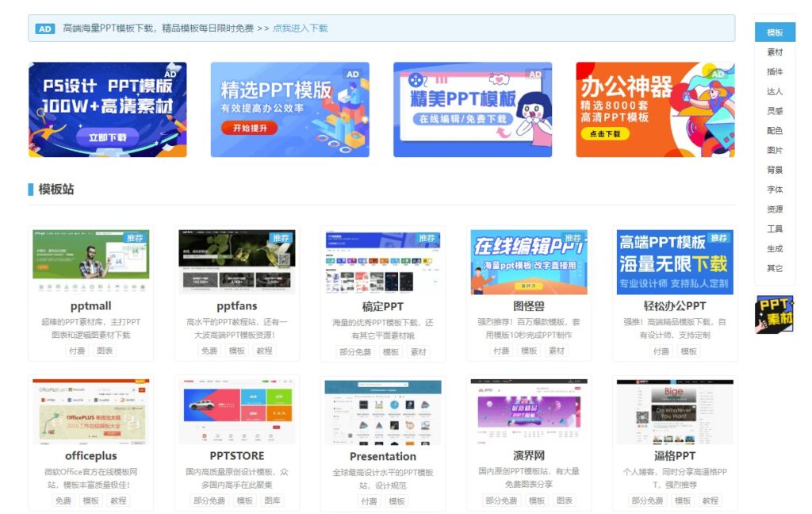Select the '模板' sidebar tab
The width and height of the screenshot is (812, 514).
click(x=775, y=32)
